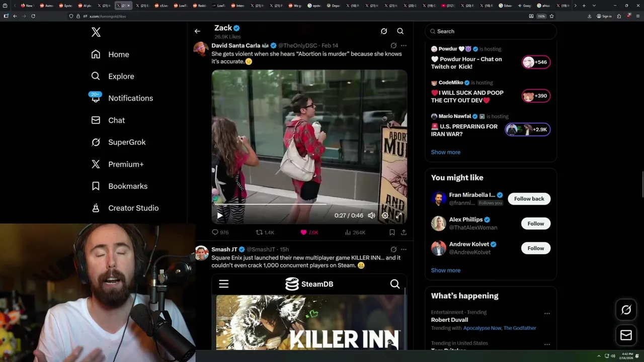Open David Santa Carla's avatar
644x362 pixels.
[201, 49]
